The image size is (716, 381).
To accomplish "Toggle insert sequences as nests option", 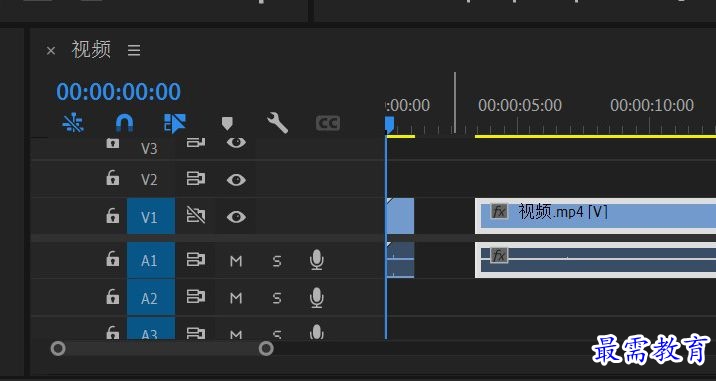I will 73,123.
